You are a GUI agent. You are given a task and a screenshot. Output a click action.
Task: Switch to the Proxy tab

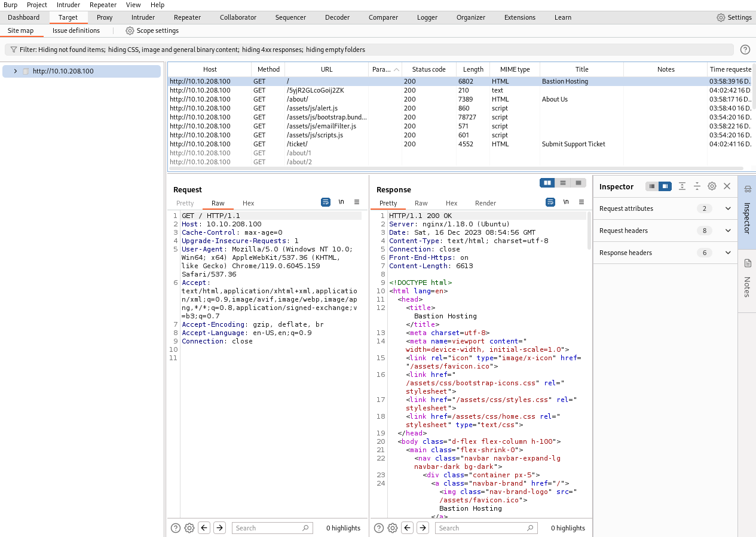(x=105, y=17)
